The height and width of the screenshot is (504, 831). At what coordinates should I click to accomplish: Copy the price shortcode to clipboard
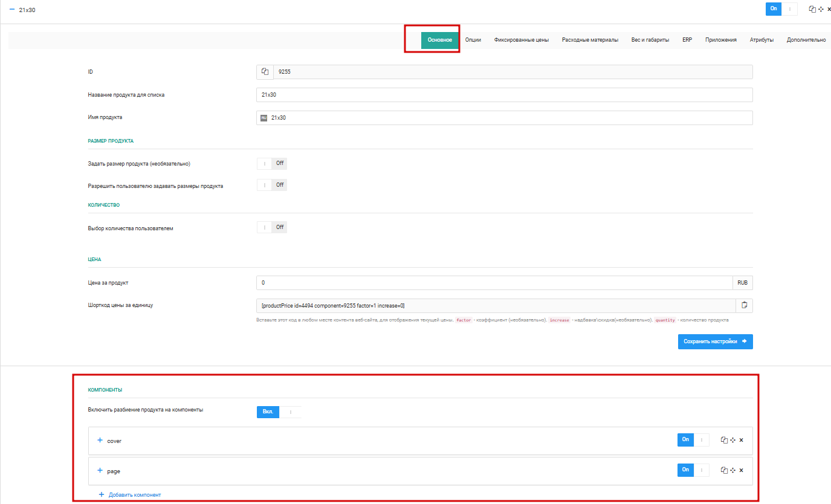pos(745,305)
